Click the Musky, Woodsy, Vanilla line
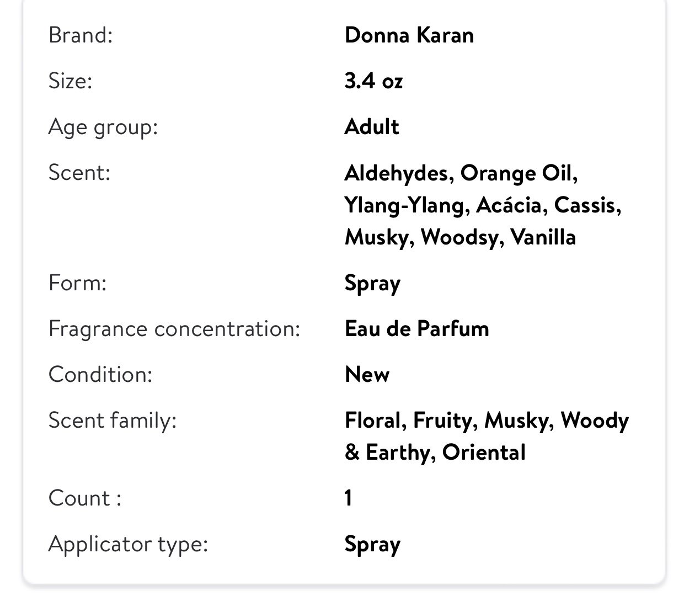This screenshot has width=700, height=601. tap(461, 237)
